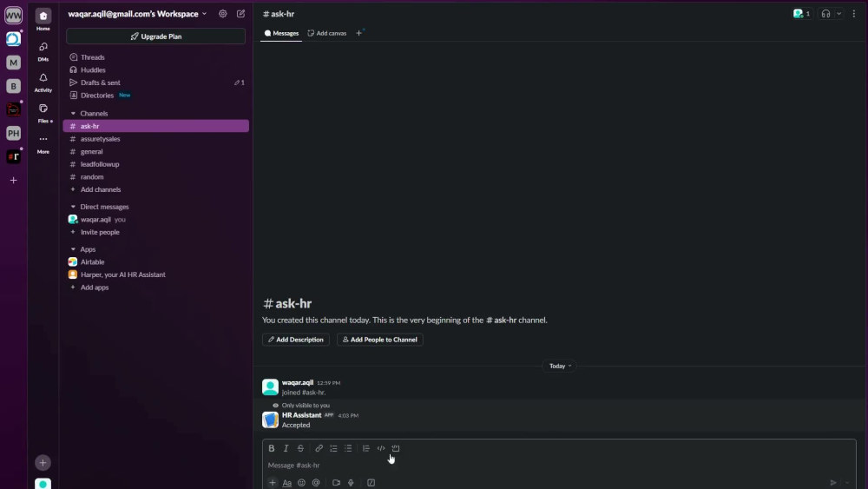The image size is (868, 489).
Task: Open attachments plus button in composer
Action: (272, 482)
